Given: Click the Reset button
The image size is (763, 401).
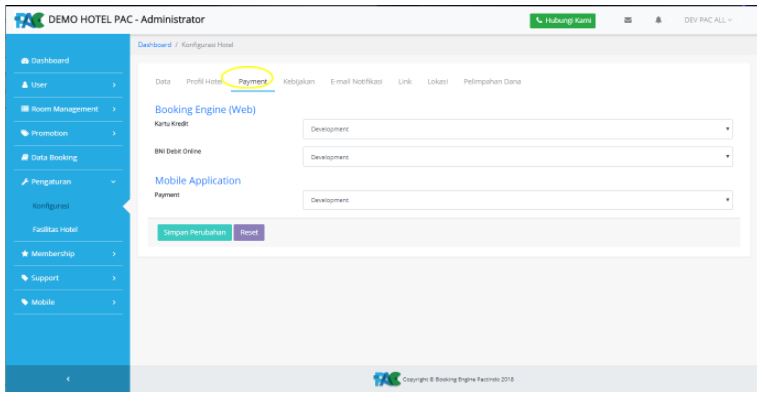Looking at the screenshot, I should pyautogui.click(x=249, y=232).
